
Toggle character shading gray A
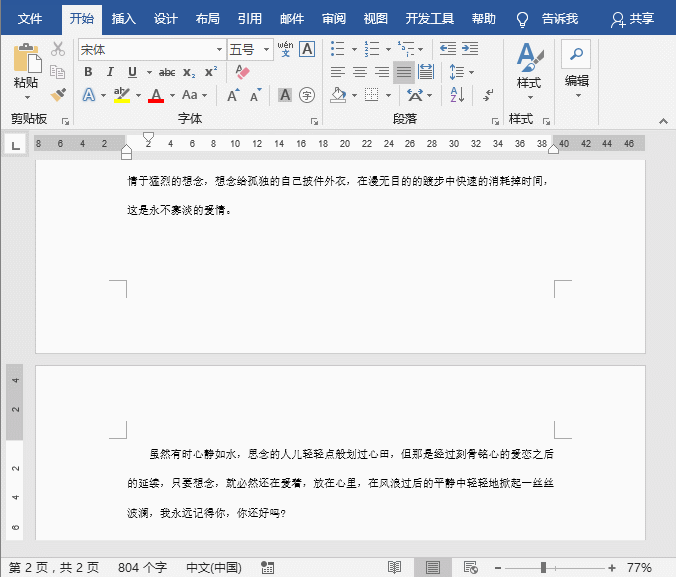click(x=285, y=95)
